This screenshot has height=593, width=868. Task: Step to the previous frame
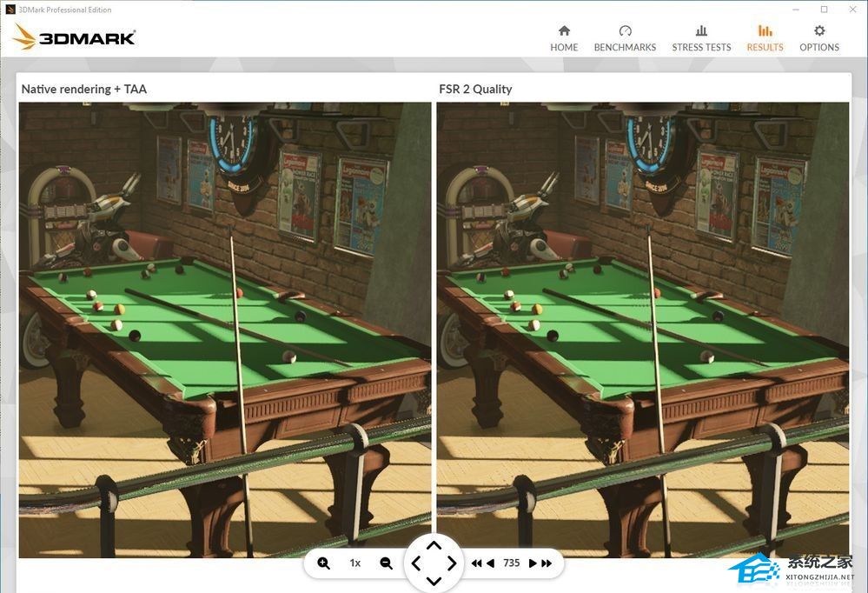click(490, 563)
